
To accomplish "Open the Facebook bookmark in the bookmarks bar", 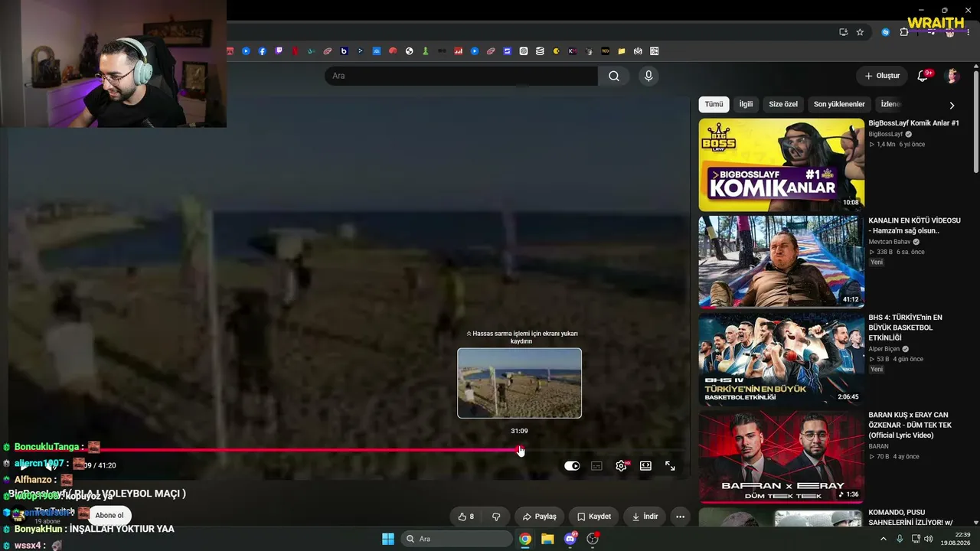I will click(262, 51).
